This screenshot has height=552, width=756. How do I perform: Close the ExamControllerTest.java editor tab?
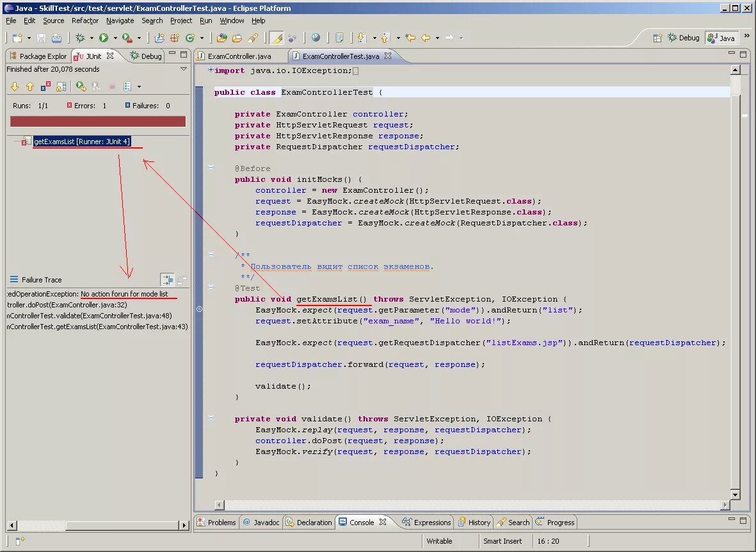388,56
